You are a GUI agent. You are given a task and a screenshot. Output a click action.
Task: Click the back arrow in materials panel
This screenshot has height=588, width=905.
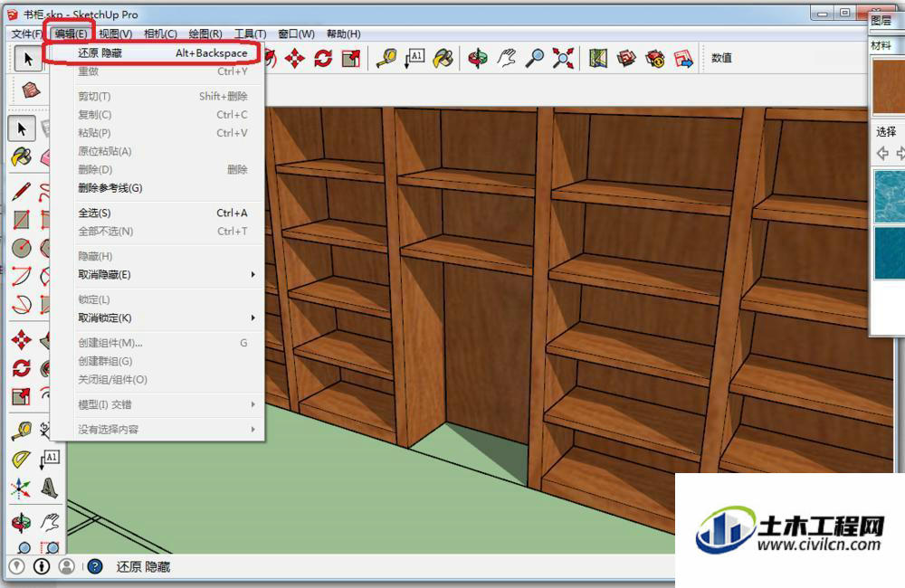[x=882, y=154]
